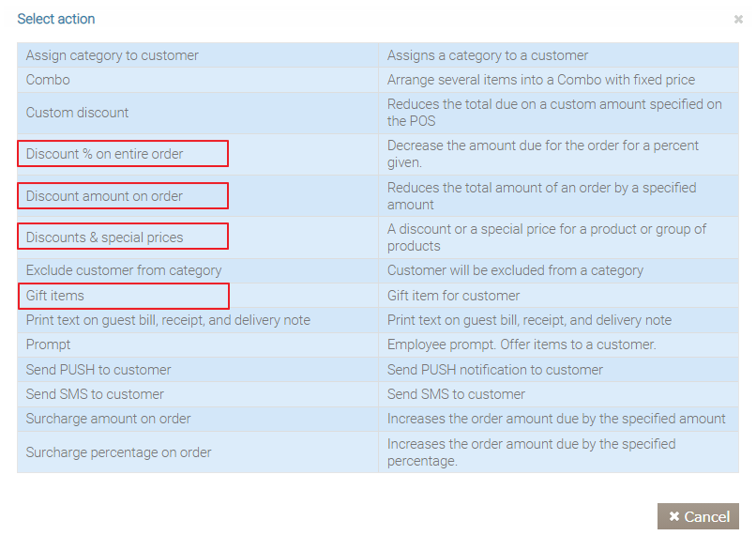756x551 pixels.
Task: Choose the Gift items action
Action: click(x=55, y=296)
